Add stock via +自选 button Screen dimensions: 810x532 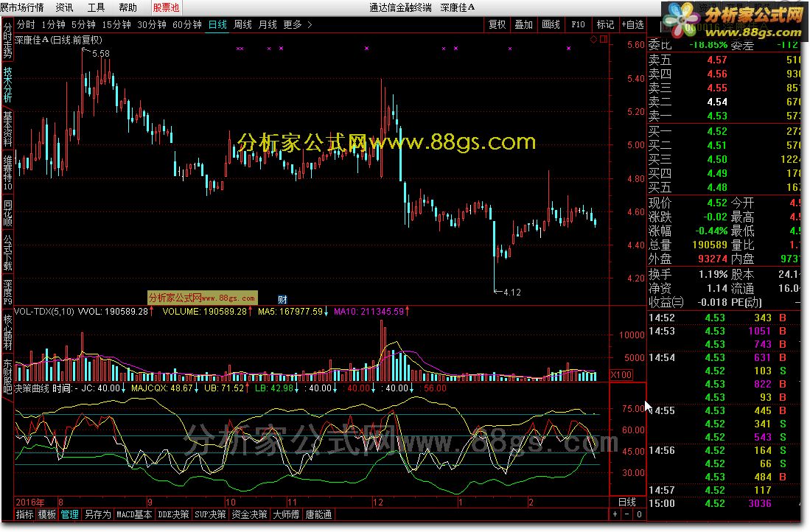(x=633, y=24)
